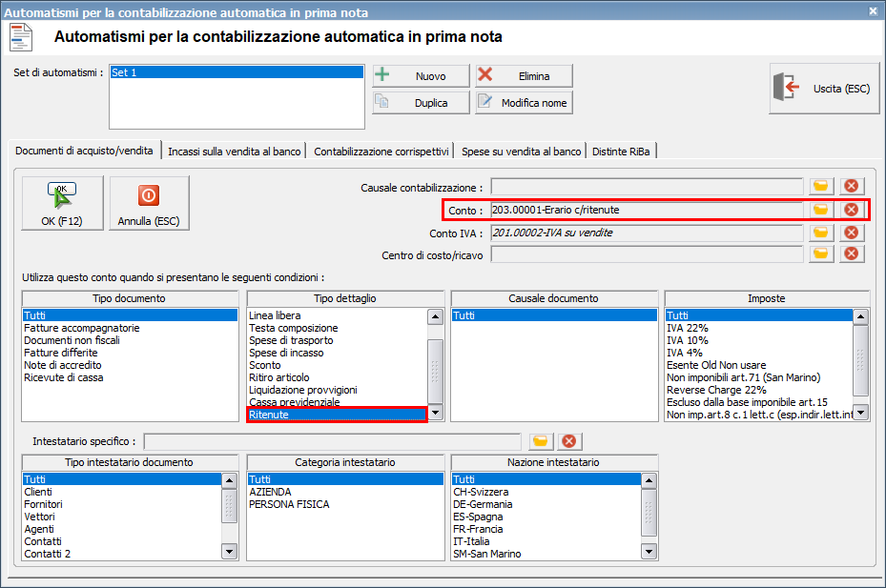The image size is (886, 588).
Task: Select Clienti in Tipo intestatario documento
Action: pyautogui.click(x=122, y=492)
